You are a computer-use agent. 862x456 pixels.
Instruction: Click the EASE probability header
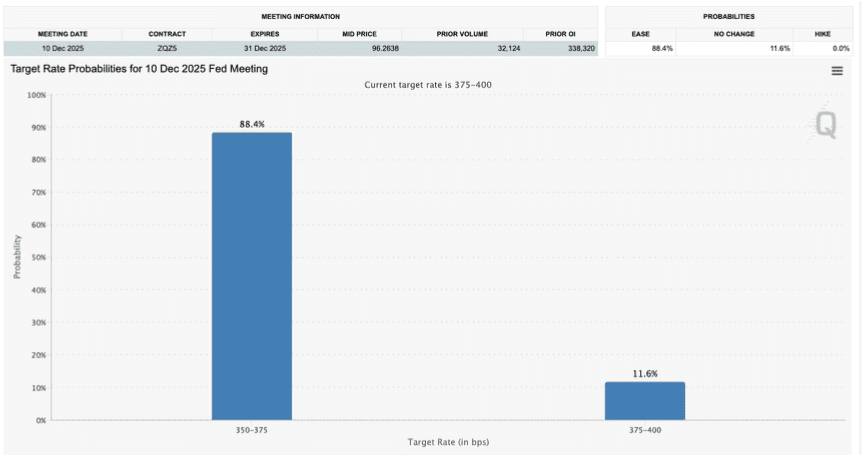[x=640, y=34]
